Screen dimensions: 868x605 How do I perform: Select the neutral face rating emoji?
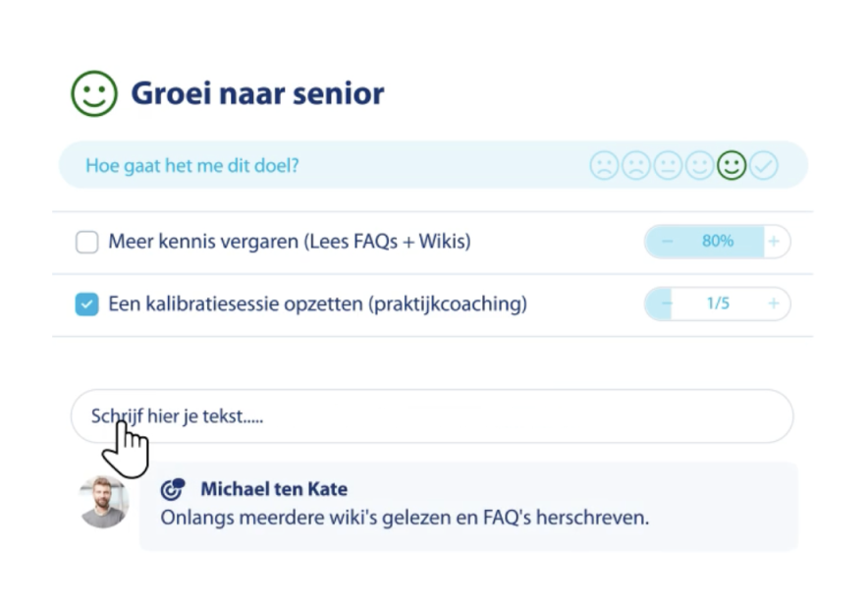[667, 164]
